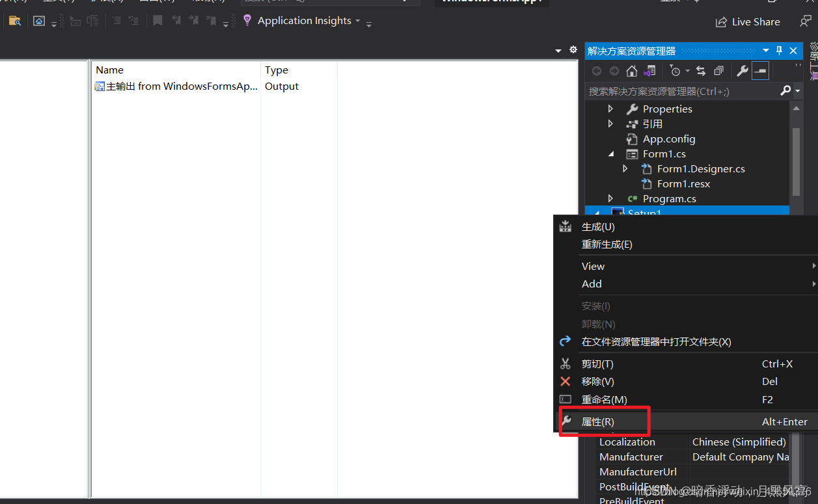This screenshot has height=504, width=818.
Task: Open the View submenu in context menu
Action: pos(686,266)
